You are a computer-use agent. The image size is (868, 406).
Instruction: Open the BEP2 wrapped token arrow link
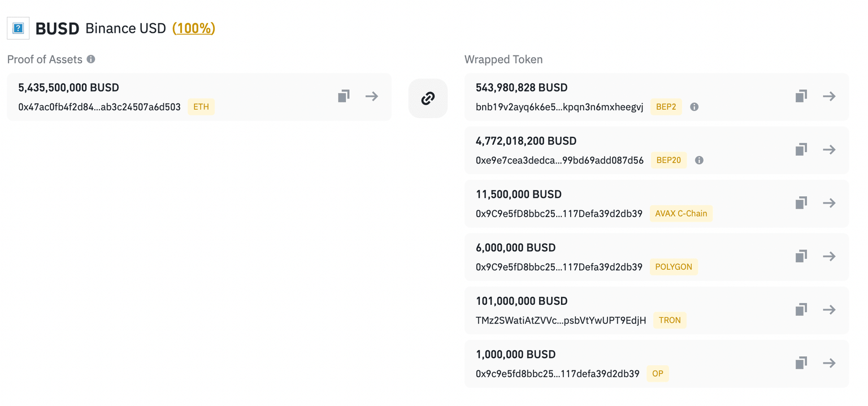pyautogui.click(x=829, y=96)
